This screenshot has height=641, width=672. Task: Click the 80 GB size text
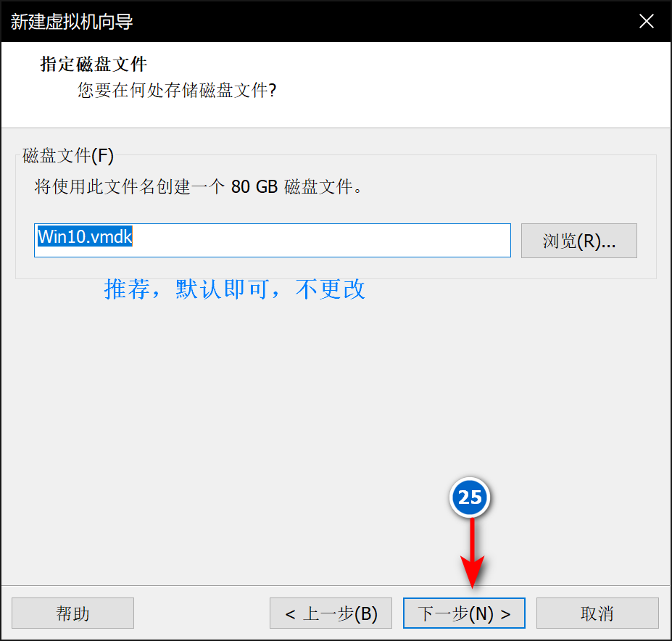tap(254, 187)
